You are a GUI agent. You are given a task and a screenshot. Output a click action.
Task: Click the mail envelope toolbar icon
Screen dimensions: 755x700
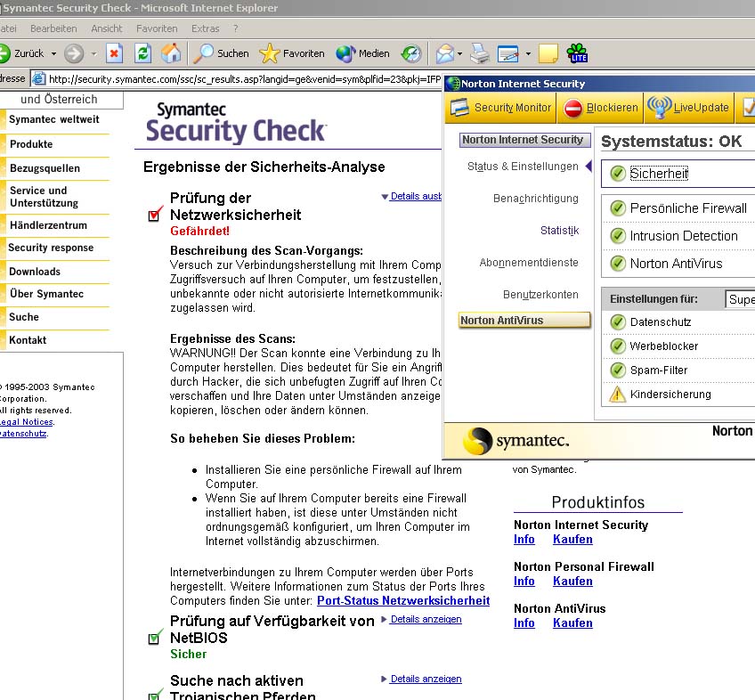[445, 53]
